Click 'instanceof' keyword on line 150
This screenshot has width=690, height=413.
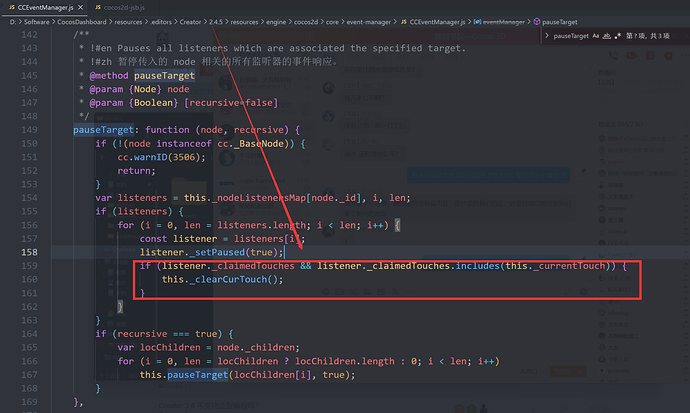pyautogui.click(x=184, y=143)
